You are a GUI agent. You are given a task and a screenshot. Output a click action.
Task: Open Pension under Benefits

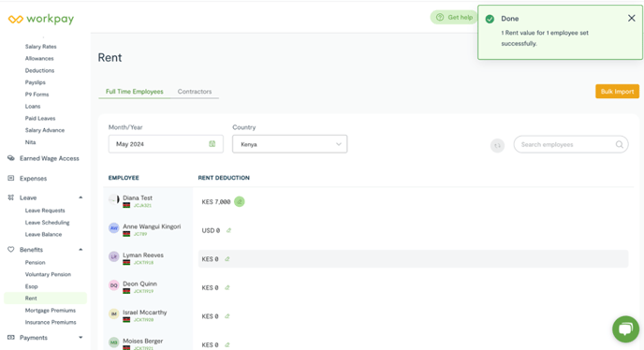[35, 262]
